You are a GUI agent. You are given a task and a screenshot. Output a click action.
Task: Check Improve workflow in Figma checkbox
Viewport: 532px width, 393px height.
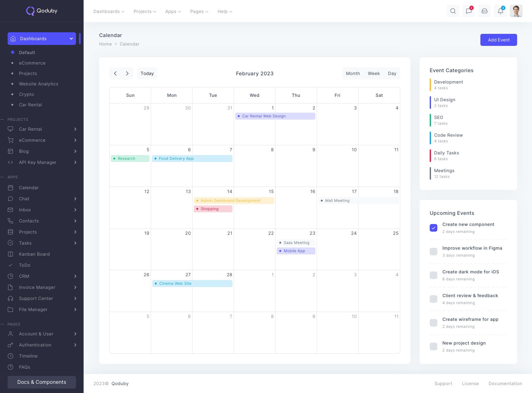click(434, 252)
